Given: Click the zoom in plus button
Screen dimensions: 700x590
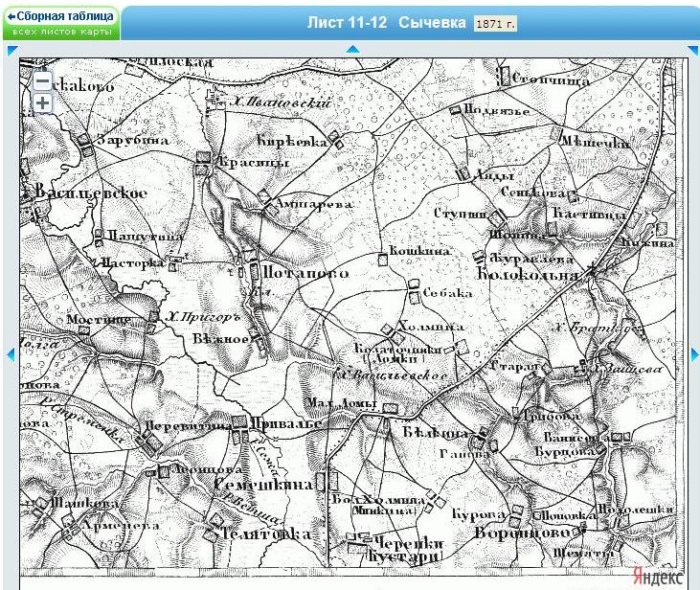Looking at the screenshot, I should pyautogui.click(x=42, y=103).
